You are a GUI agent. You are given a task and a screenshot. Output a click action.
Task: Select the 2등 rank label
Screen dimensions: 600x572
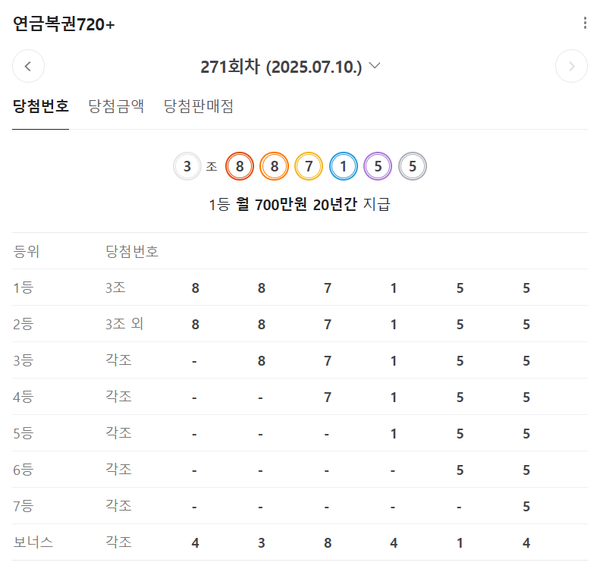point(23,324)
